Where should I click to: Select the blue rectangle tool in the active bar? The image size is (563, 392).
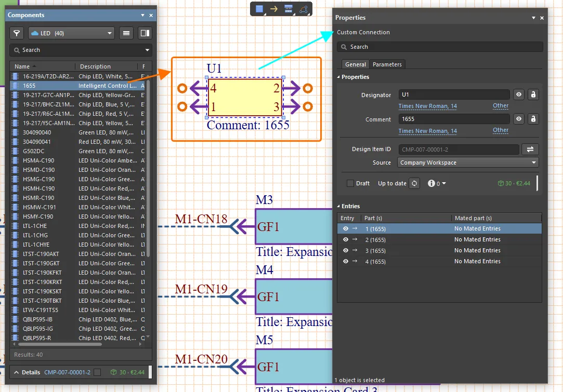point(259,9)
